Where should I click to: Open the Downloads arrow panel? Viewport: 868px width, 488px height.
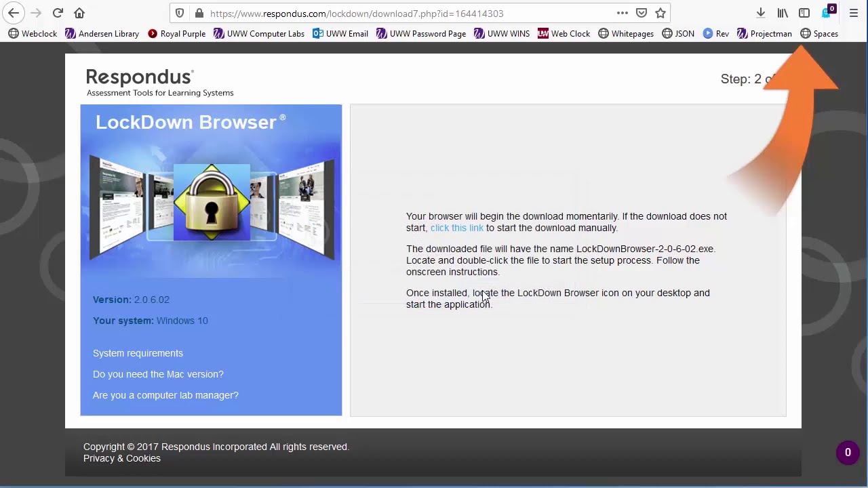click(761, 13)
